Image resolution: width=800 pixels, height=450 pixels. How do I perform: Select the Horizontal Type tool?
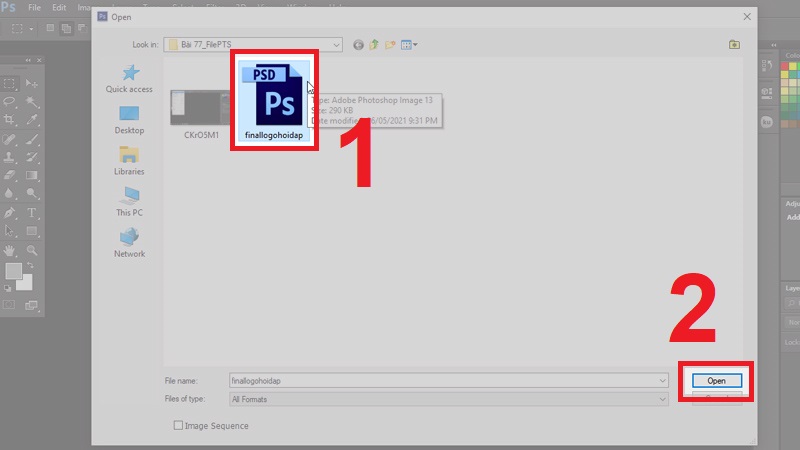[x=32, y=213]
